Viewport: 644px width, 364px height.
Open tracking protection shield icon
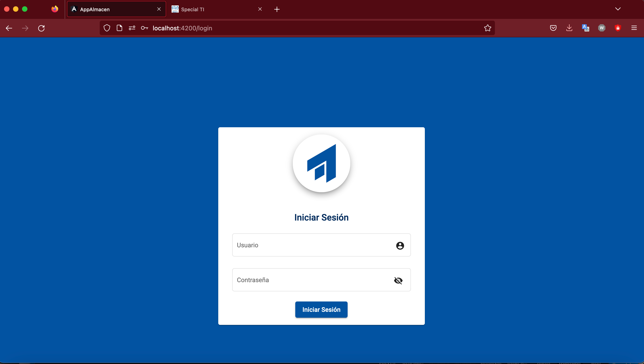coord(107,28)
